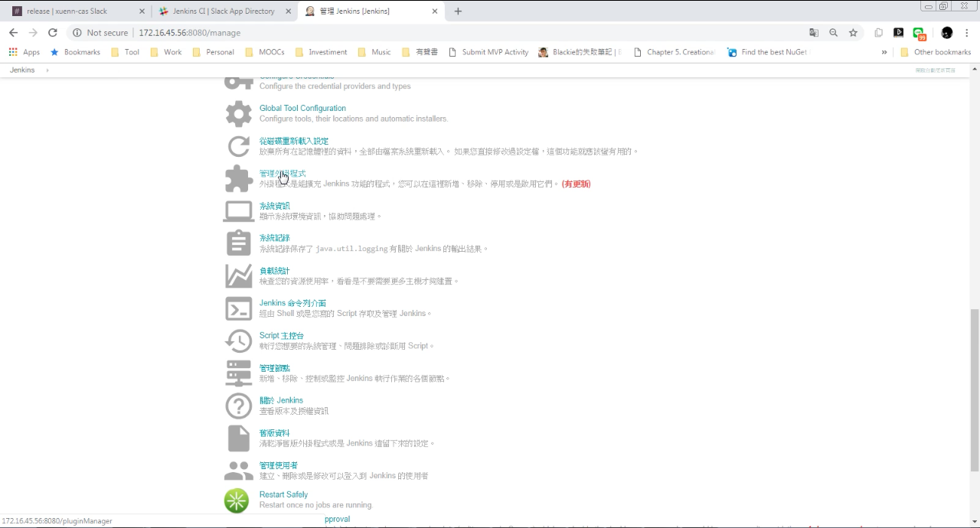
Task: Open the Global Tool Configuration link
Action: click(x=302, y=108)
